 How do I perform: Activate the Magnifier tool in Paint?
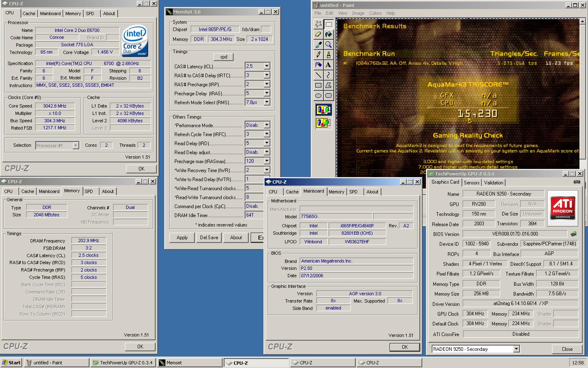[x=328, y=45]
